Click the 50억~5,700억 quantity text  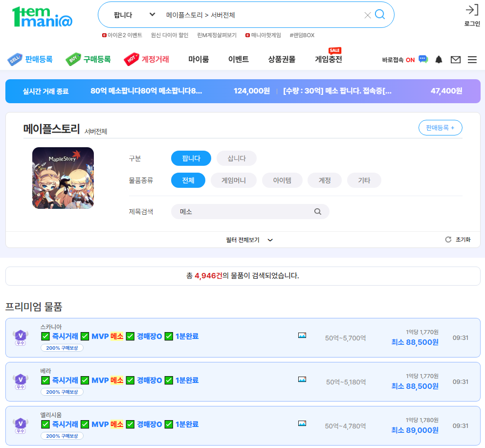point(346,338)
